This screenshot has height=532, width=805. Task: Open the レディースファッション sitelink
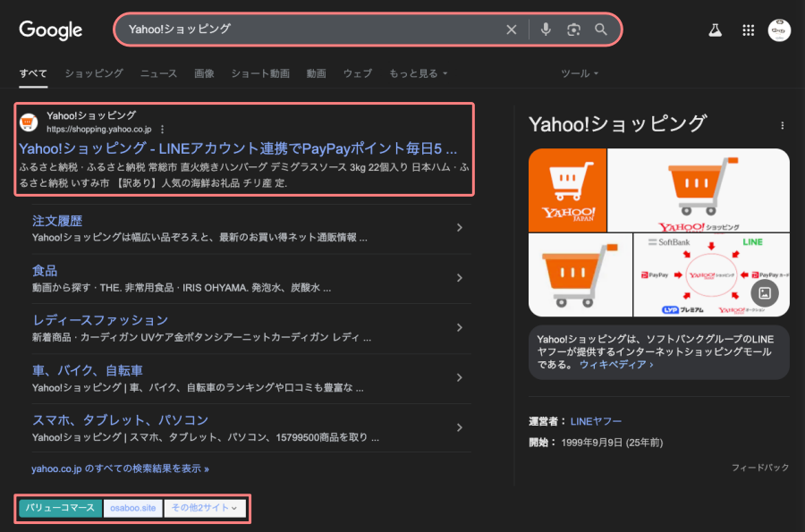(x=100, y=320)
